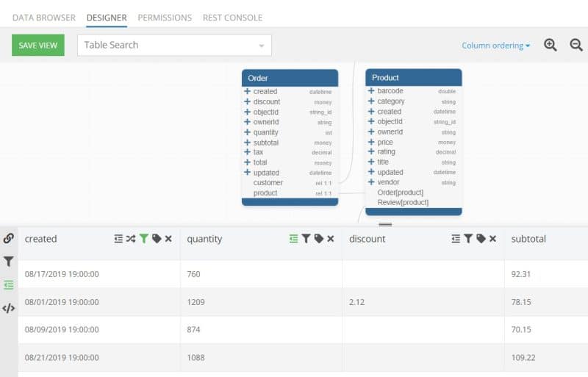Open the filter icon in left sidebar
The width and height of the screenshot is (588, 377).
pyautogui.click(x=9, y=261)
